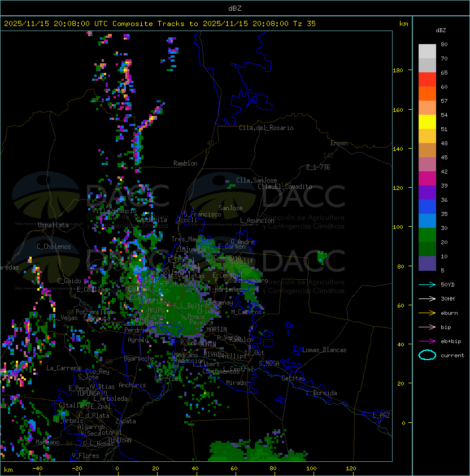The height and width of the screenshot is (476, 470).
Task: Click the 'L_PAZ' map label
Action: point(381,416)
